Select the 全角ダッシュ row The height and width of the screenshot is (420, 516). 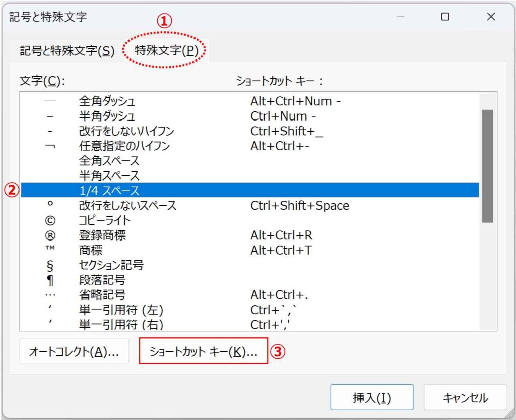(x=250, y=101)
